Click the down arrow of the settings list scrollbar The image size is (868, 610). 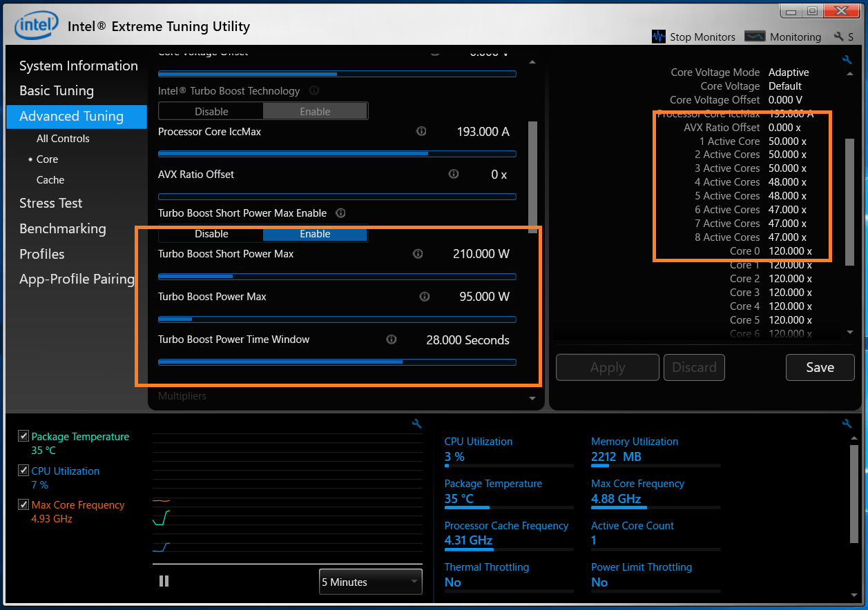850,333
